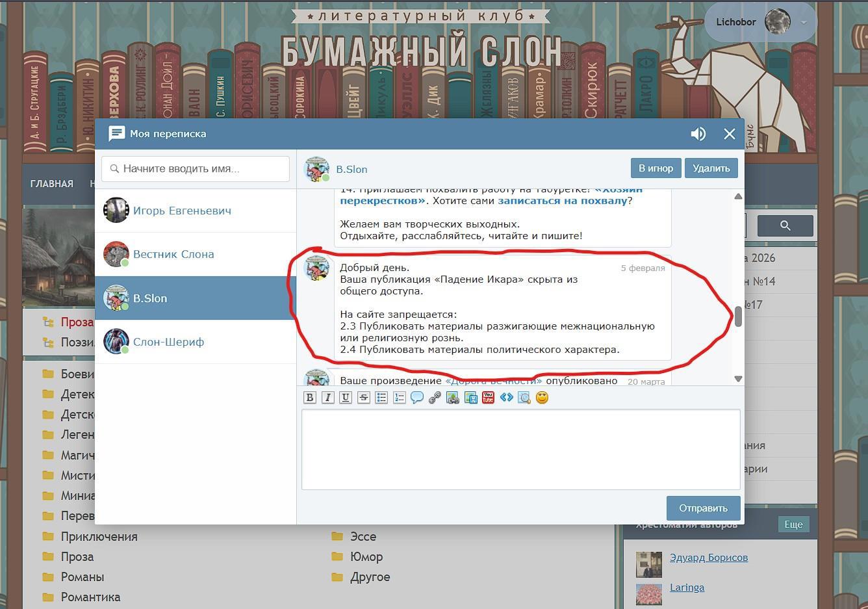Viewport: 868px width, 609px height.
Task: Click the В игнор button
Action: (656, 168)
